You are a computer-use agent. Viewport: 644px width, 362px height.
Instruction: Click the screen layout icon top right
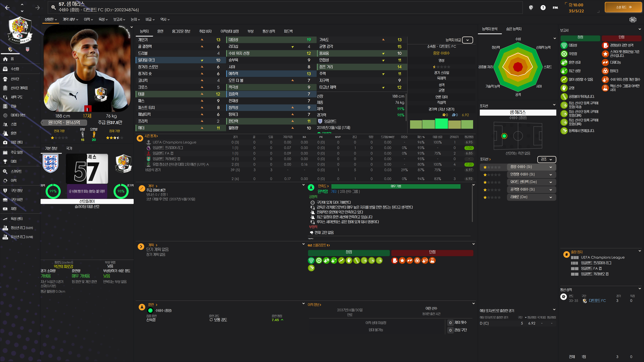click(633, 19)
